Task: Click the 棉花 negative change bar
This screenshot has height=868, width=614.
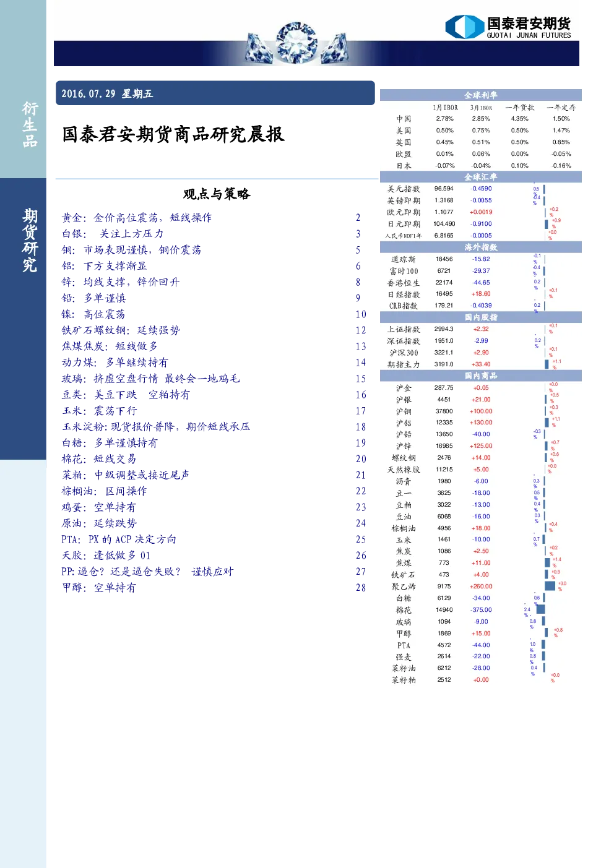Action: 540,609
